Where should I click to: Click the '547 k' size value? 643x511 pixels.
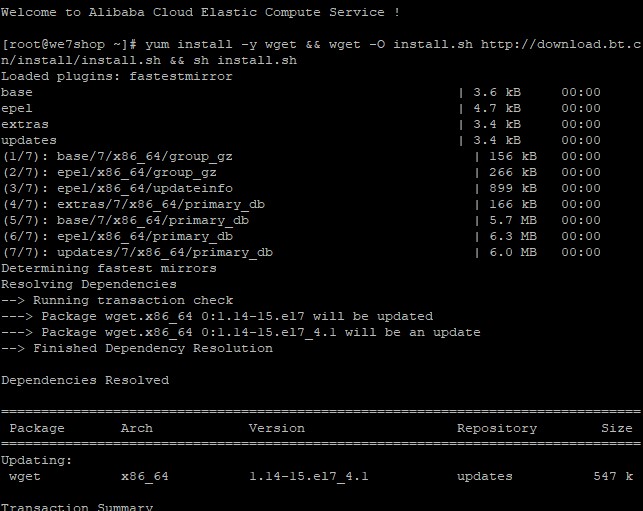click(x=612, y=477)
